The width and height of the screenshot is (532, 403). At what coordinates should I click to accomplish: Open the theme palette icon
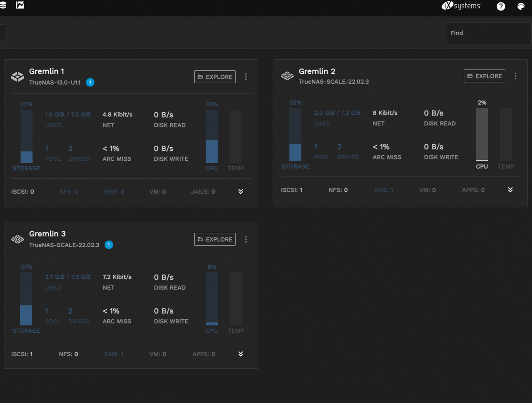tap(521, 6)
